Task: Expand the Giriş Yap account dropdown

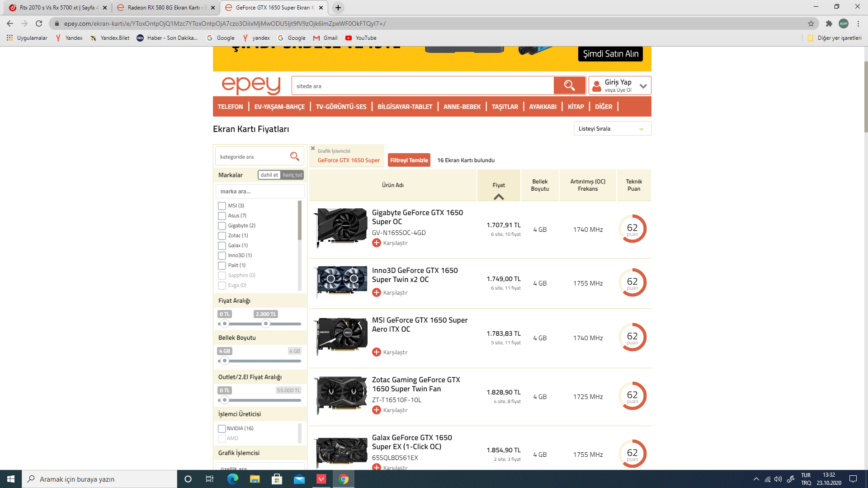Action: coord(643,86)
